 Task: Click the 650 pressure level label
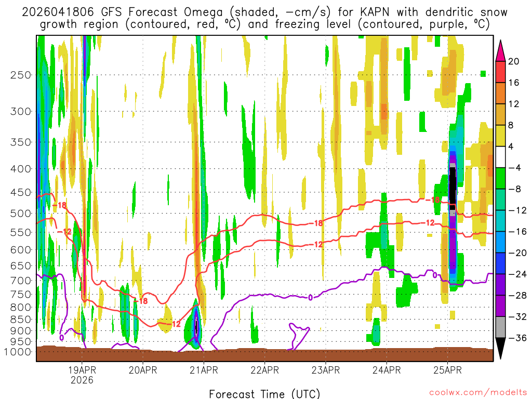coord(21,265)
